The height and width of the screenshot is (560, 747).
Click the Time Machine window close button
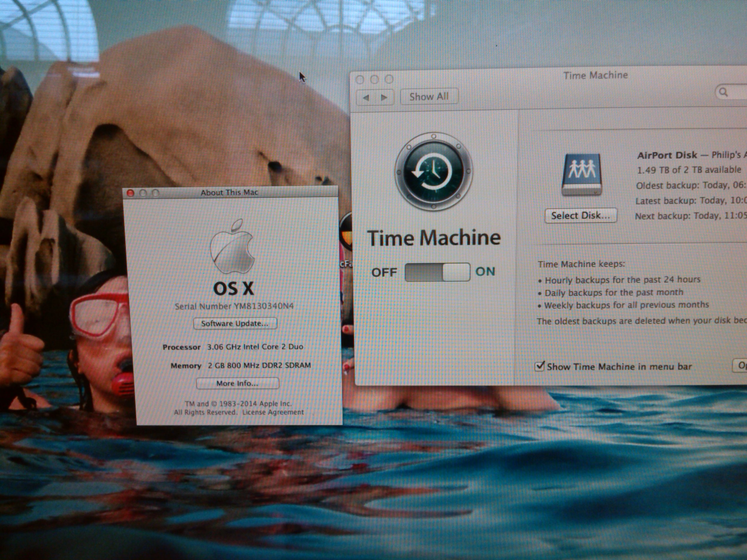coord(360,80)
